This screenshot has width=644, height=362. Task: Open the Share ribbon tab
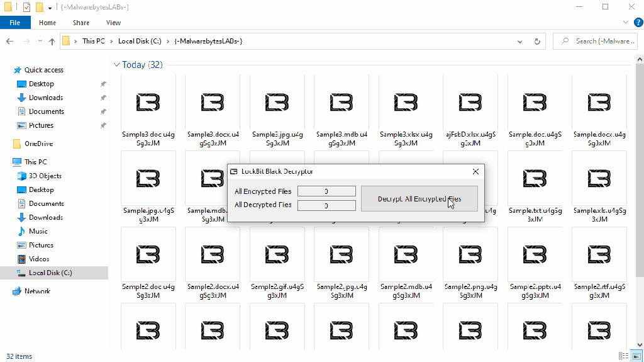(81, 23)
